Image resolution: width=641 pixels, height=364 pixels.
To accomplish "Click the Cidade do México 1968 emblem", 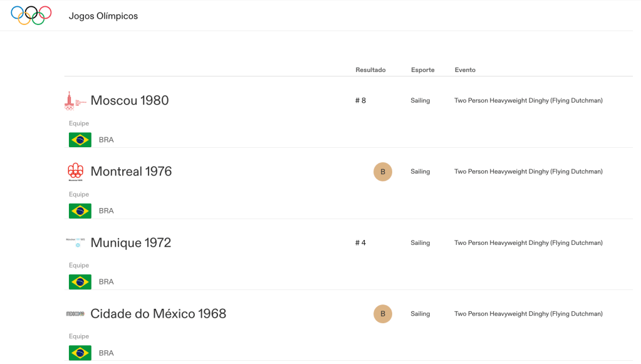I will [x=75, y=313].
